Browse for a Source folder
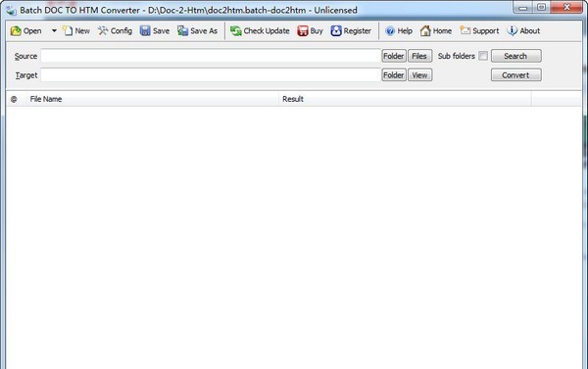The height and width of the screenshot is (369, 588). coord(394,56)
